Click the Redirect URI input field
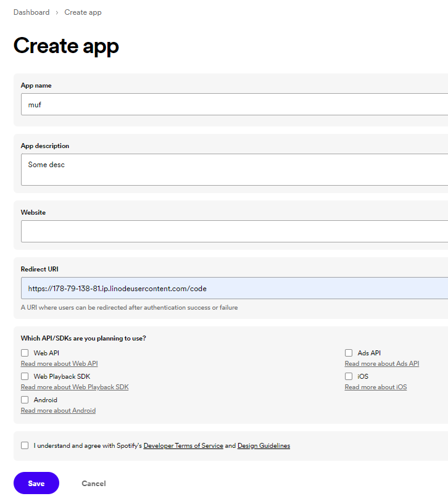The height and width of the screenshot is (504, 448). (234, 288)
